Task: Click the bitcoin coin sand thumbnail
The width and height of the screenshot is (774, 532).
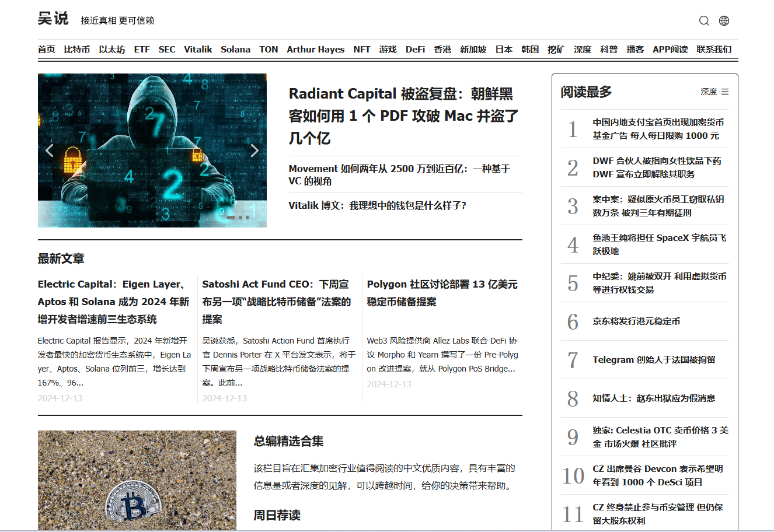Action: pyautogui.click(x=137, y=480)
